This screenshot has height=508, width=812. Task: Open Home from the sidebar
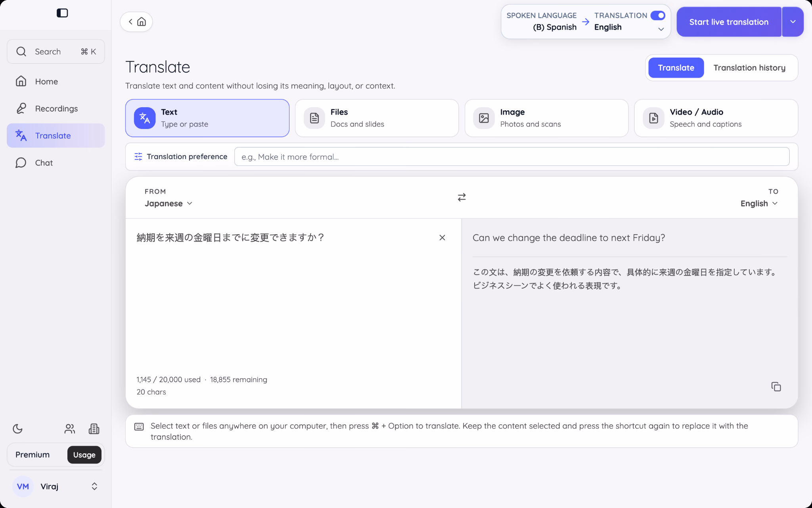(56, 81)
